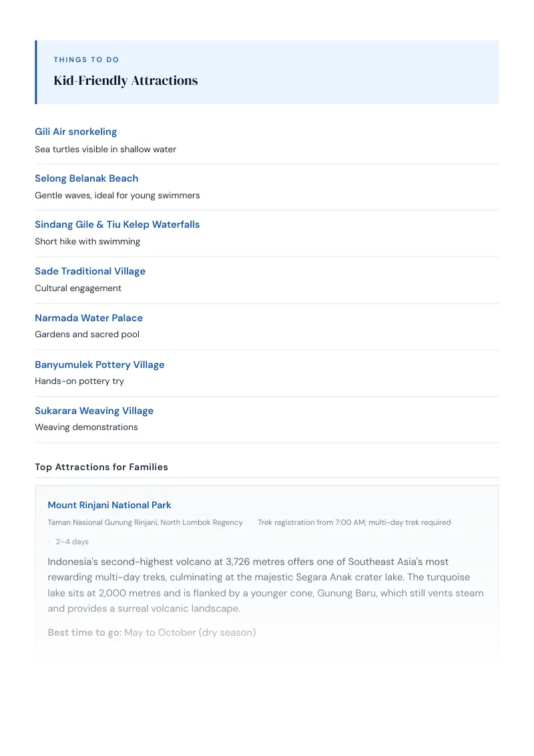Open the Selong Belanak Beach link

point(86,178)
